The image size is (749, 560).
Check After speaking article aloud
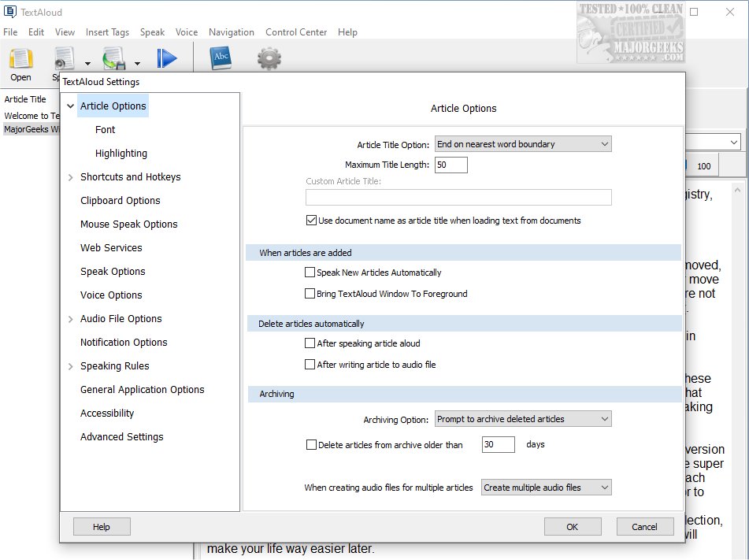click(310, 343)
